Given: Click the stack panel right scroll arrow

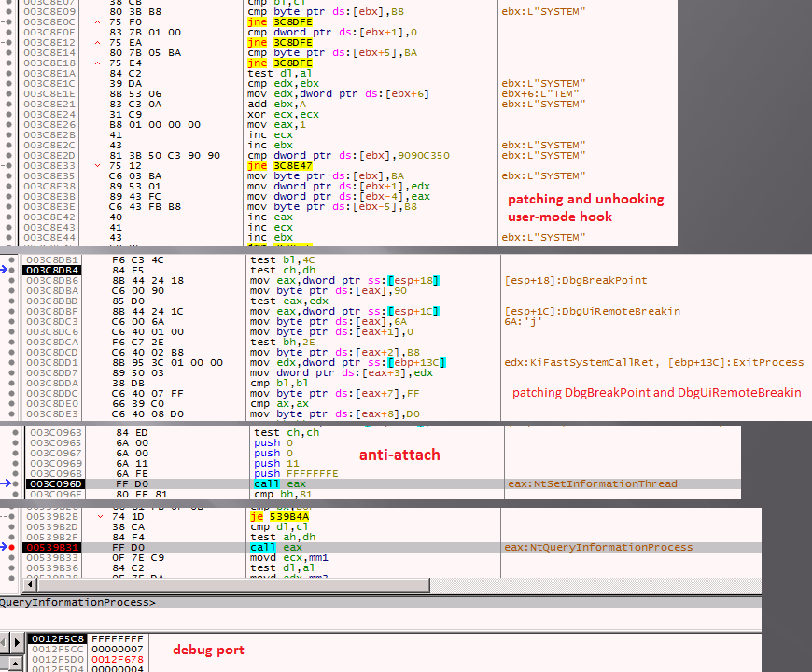Looking at the screenshot, I should tap(17, 642).
